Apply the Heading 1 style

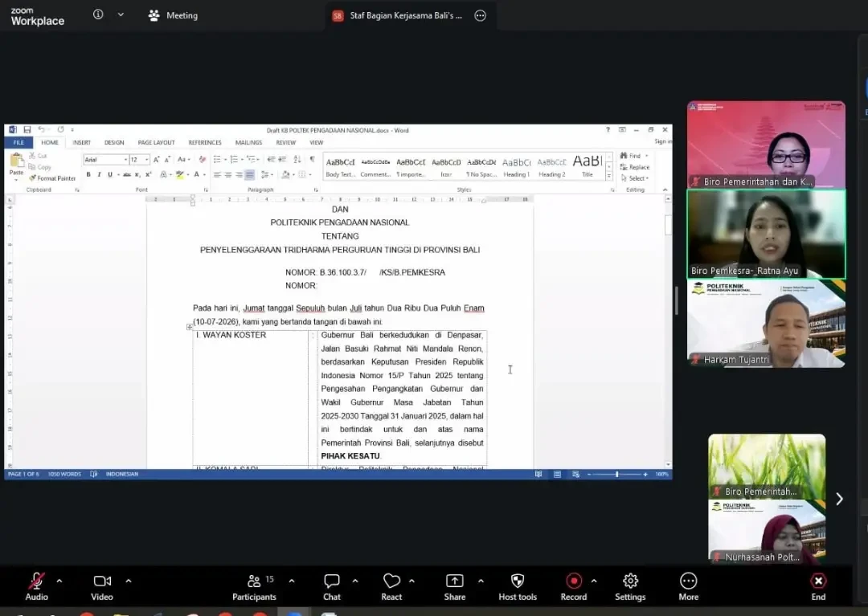pos(517,166)
